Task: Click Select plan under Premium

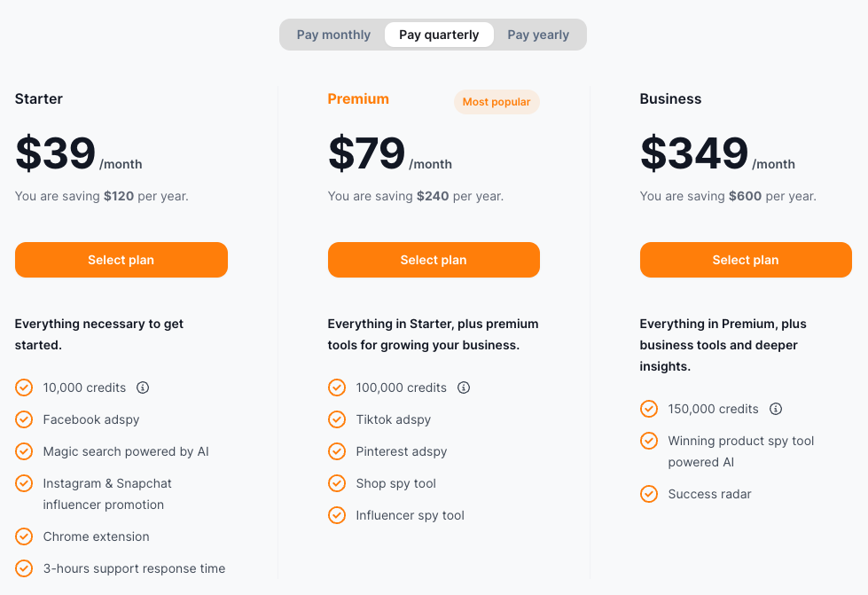Action: [x=434, y=260]
